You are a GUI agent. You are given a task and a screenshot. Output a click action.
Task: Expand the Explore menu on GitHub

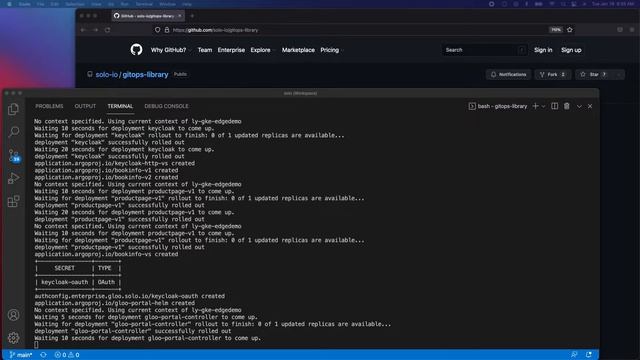(x=262, y=50)
